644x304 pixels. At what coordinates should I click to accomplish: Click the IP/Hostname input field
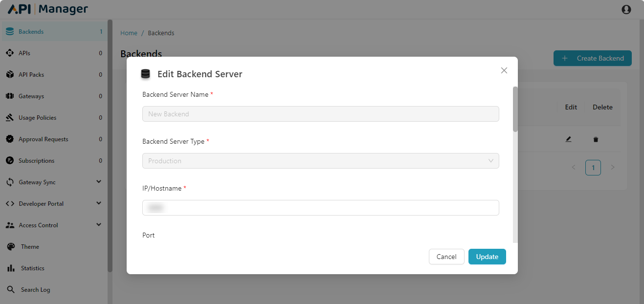(x=320, y=208)
